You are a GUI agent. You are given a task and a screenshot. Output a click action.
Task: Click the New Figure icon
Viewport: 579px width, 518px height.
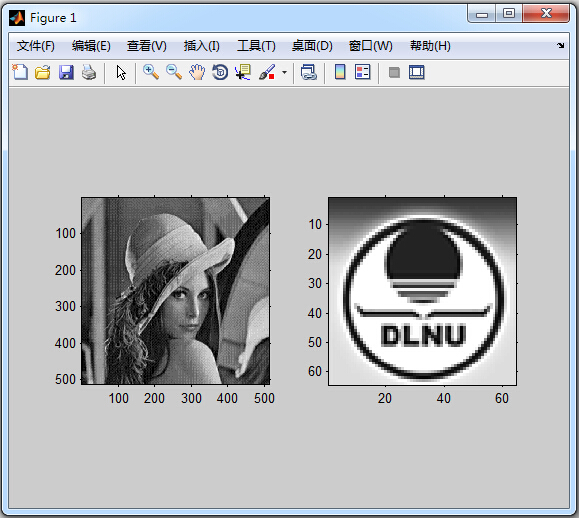tap(20, 72)
